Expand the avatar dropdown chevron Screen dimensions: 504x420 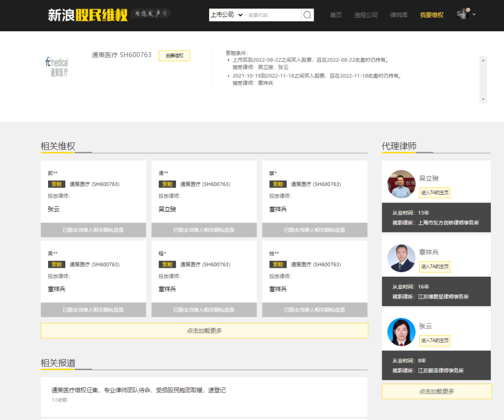(x=474, y=14)
